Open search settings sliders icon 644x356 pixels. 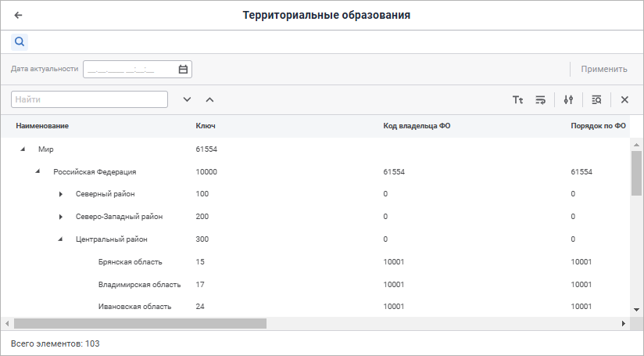pos(568,99)
